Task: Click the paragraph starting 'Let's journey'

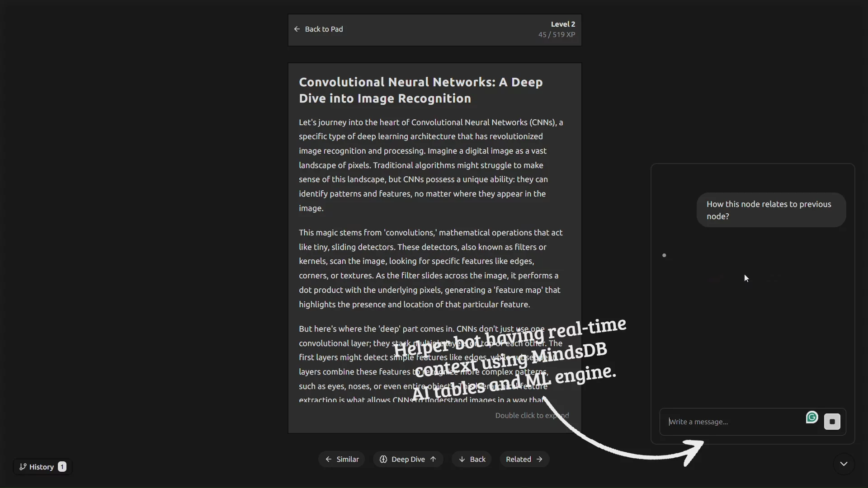Action: 432,165
